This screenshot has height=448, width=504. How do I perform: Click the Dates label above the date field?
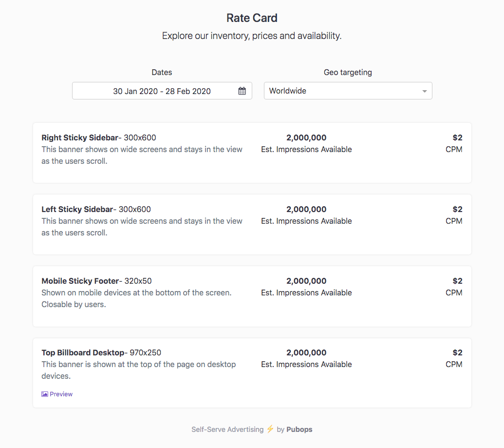coord(162,72)
